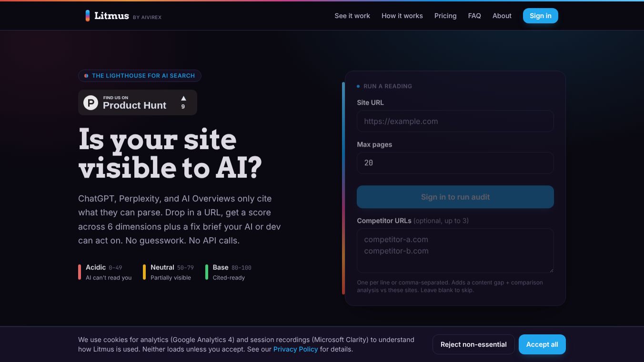Viewport: 644px width, 362px height.
Task: Click the green Base score indicator bar
Action: (207, 272)
